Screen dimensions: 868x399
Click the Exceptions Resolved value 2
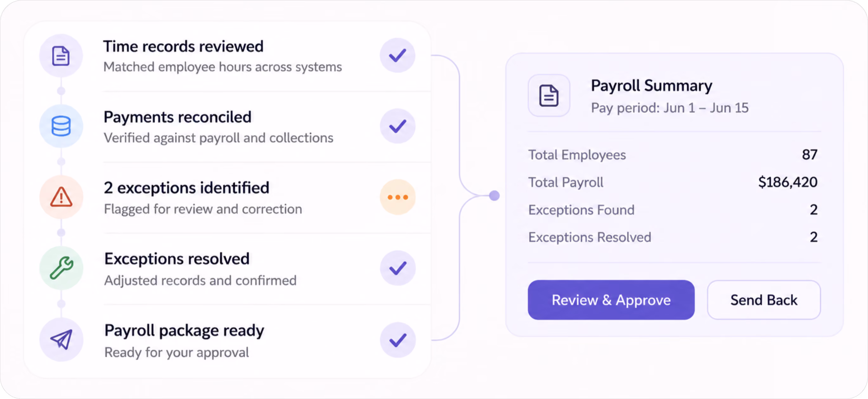[x=814, y=237]
